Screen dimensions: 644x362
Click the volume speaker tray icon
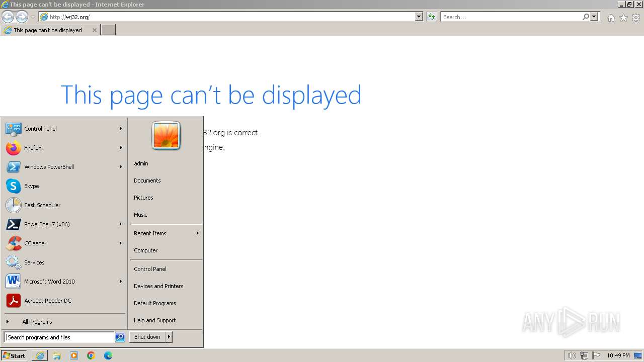coord(572,355)
